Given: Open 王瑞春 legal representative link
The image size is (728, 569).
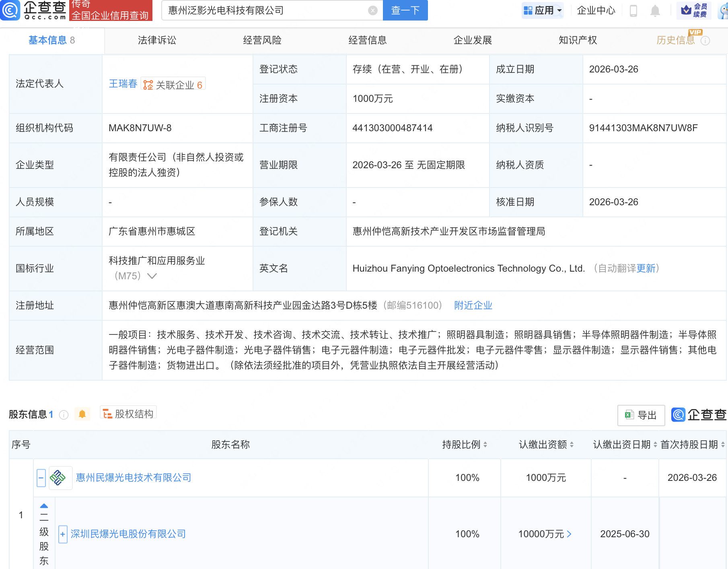Looking at the screenshot, I should (x=123, y=84).
